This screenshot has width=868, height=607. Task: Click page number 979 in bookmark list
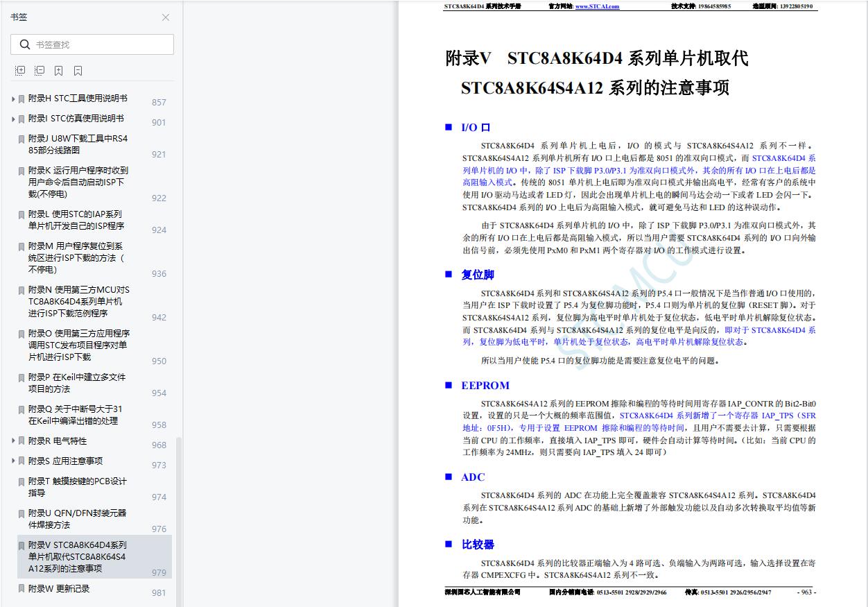click(x=159, y=573)
